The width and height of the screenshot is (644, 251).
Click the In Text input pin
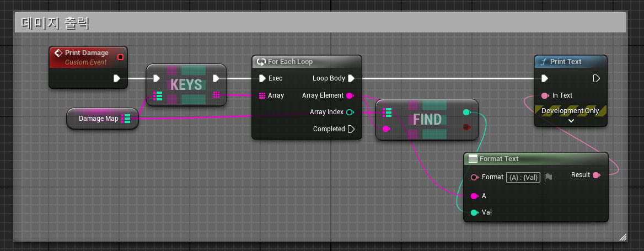[x=545, y=95]
